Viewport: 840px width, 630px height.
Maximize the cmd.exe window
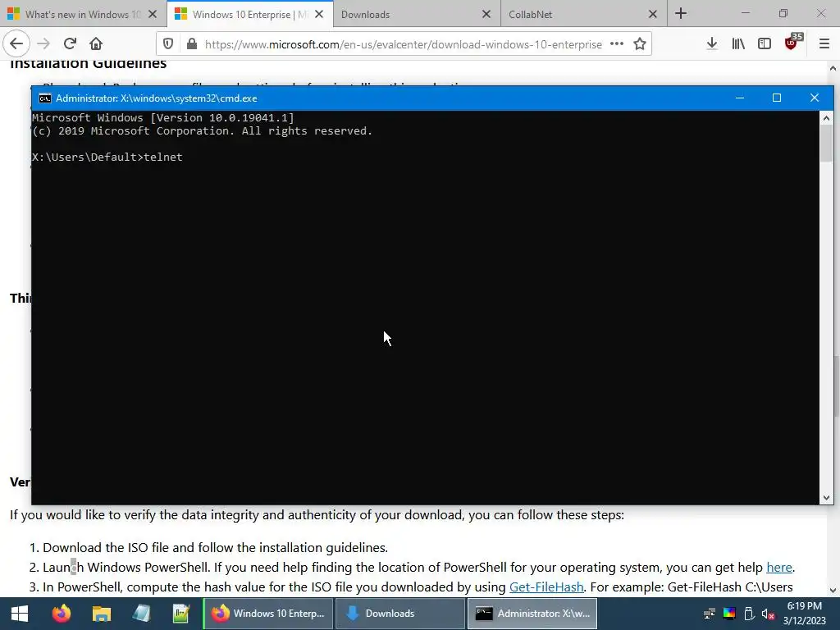[777, 98]
